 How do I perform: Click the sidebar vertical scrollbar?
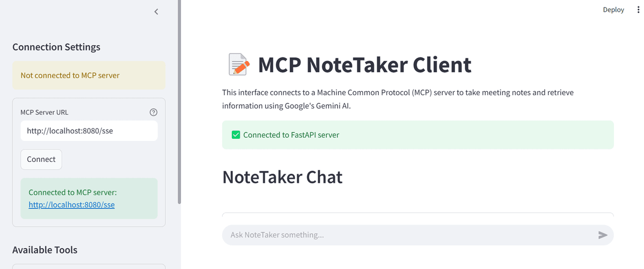tap(179, 102)
